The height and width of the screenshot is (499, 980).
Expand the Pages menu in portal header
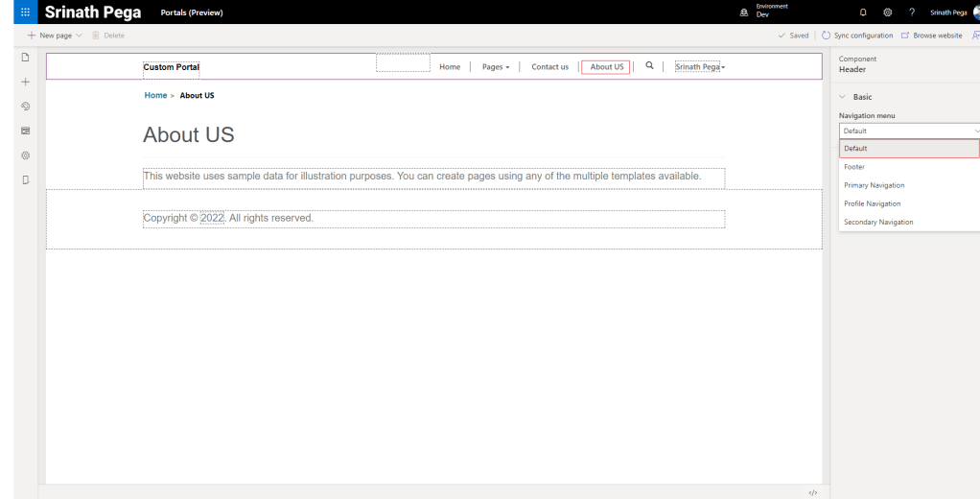(x=501, y=67)
